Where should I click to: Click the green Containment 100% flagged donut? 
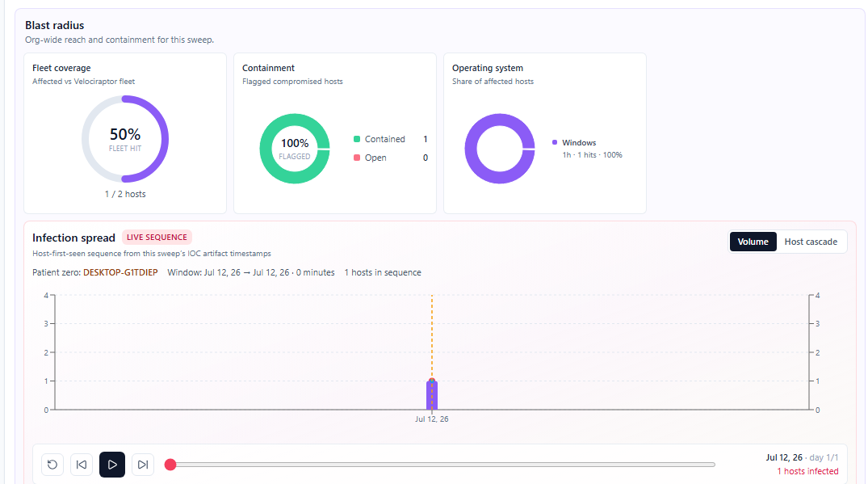click(295, 149)
